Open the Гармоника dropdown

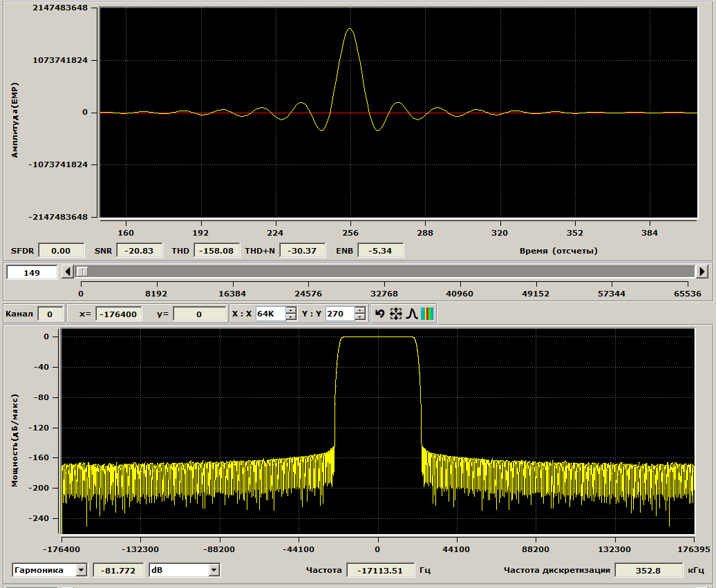(x=82, y=570)
